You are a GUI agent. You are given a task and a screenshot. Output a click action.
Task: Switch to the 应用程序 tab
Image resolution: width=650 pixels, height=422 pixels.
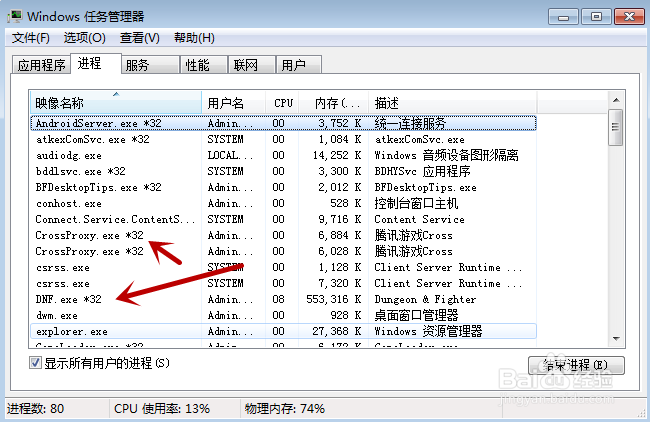pos(41,65)
